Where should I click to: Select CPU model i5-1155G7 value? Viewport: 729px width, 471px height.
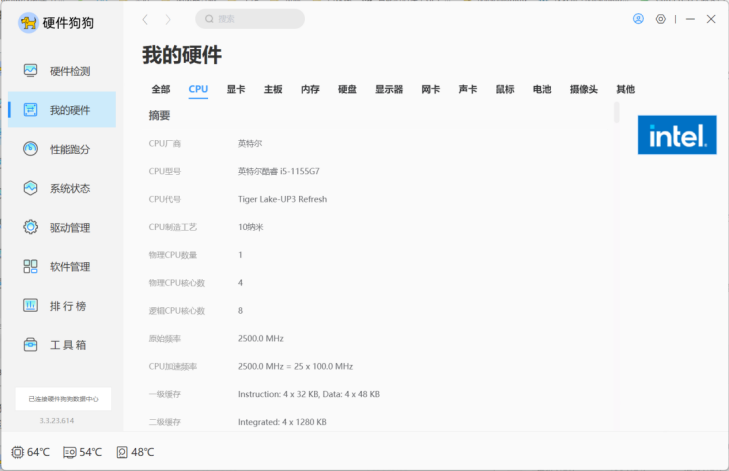[278, 171]
